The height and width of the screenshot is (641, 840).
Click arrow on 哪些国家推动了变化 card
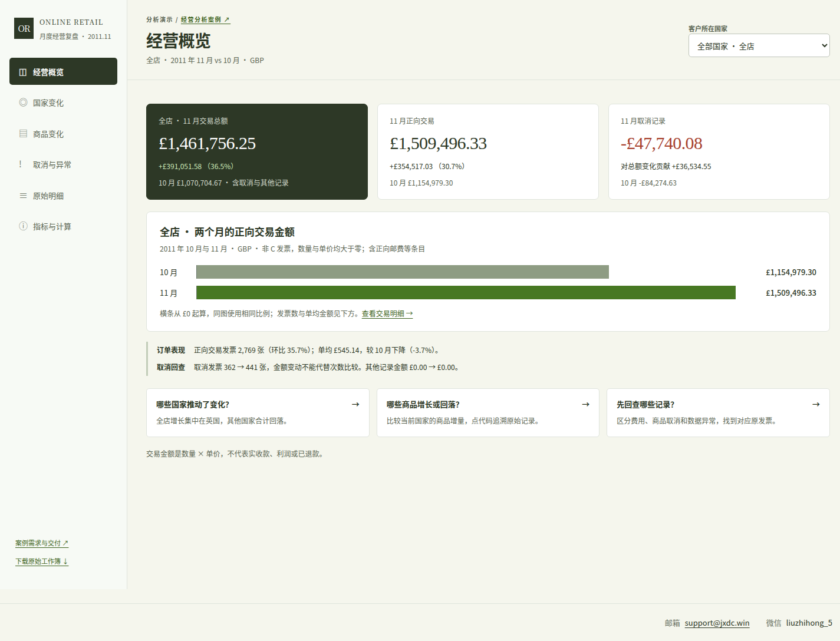point(355,404)
